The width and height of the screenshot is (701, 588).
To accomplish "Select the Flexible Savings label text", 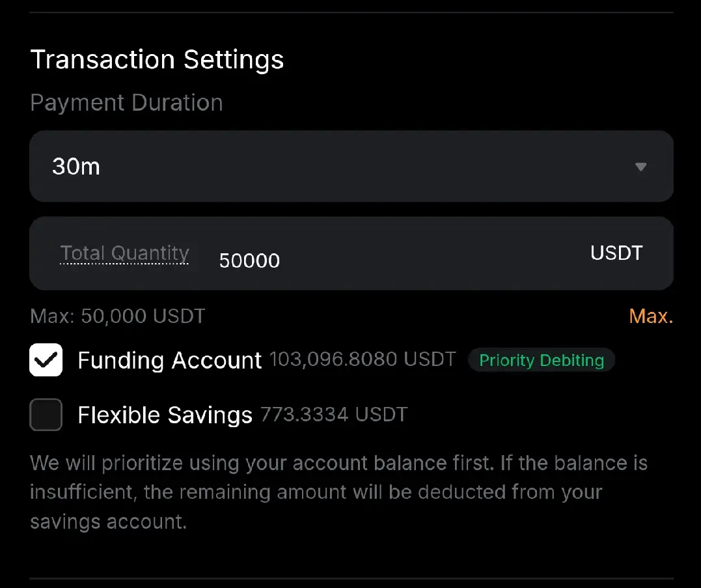I will (165, 415).
